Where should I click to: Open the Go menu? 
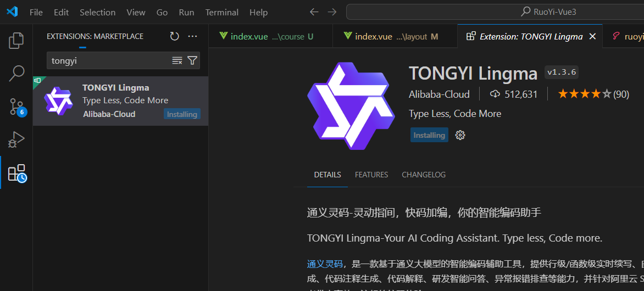click(162, 12)
